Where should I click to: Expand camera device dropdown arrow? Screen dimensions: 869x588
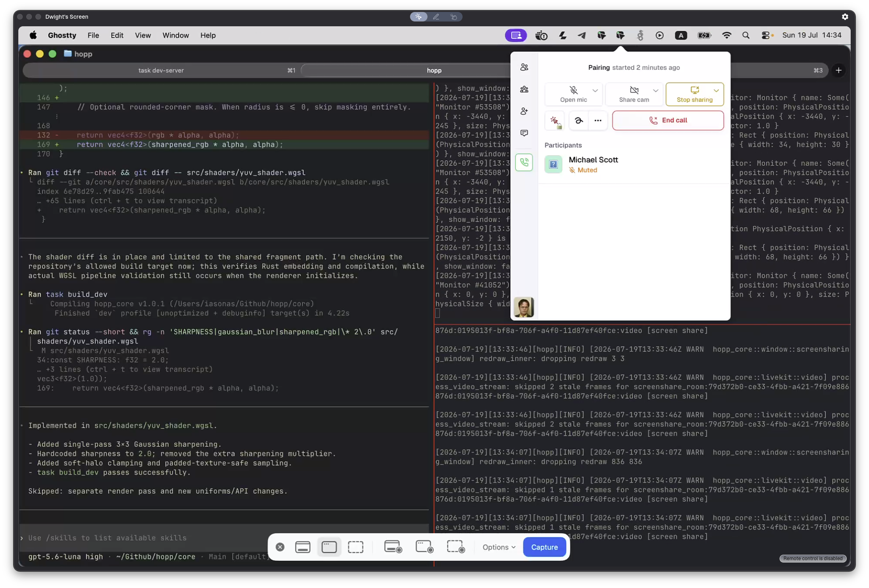pyautogui.click(x=656, y=91)
